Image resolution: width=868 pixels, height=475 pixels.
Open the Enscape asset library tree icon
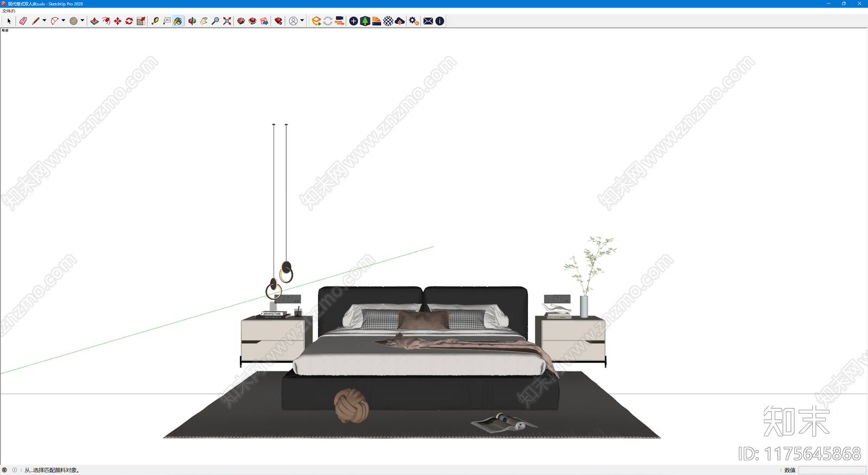[365, 21]
